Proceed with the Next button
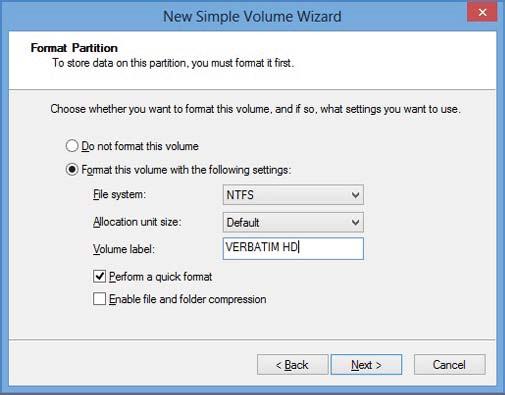The width and height of the screenshot is (505, 395). [x=366, y=365]
